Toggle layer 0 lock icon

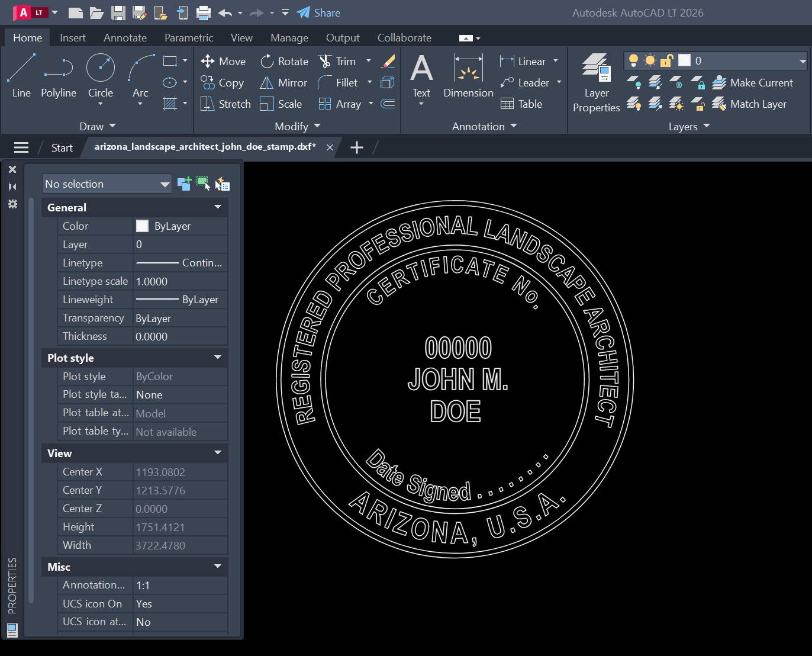click(x=667, y=60)
